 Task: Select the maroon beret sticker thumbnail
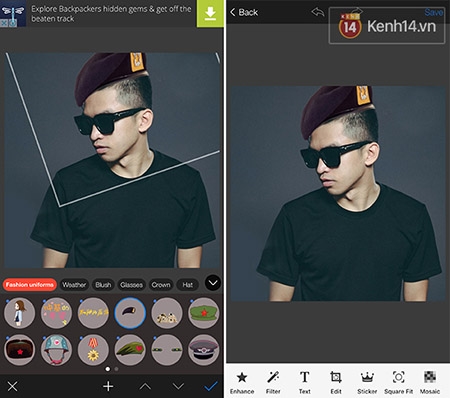click(130, 313)
